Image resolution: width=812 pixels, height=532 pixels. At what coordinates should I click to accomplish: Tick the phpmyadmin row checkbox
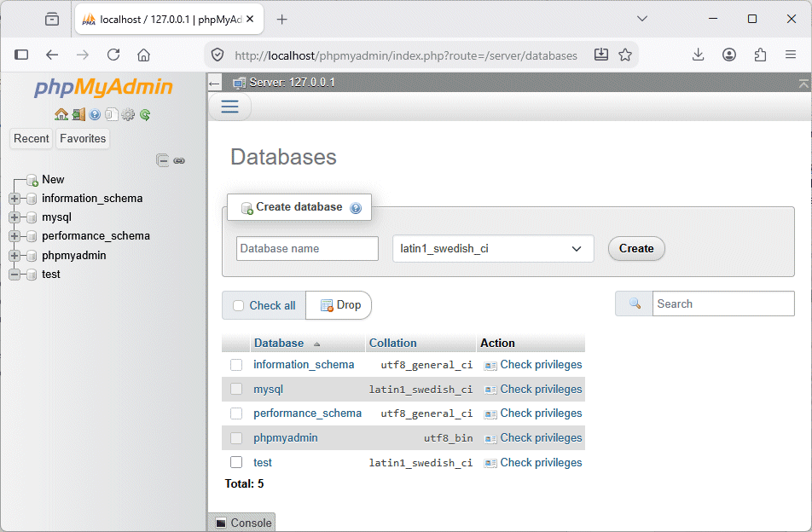(236, 438)
